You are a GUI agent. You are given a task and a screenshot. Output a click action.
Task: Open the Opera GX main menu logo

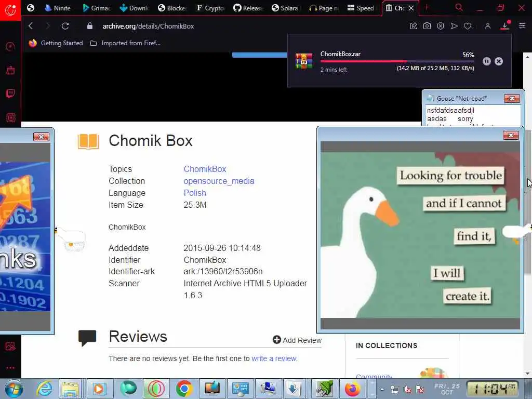(10, 10)
